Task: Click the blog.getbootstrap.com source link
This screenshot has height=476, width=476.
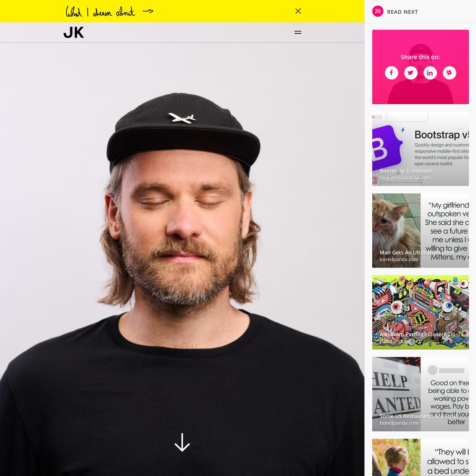Action: point(405,178)
